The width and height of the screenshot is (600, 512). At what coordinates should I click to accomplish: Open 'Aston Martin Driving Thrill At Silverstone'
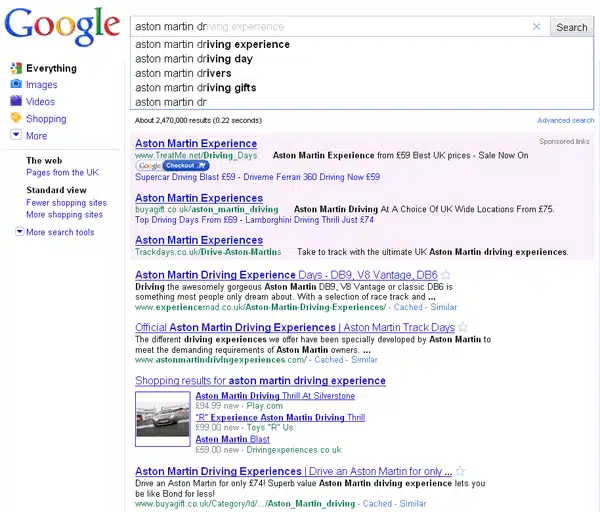coord(275,396)
